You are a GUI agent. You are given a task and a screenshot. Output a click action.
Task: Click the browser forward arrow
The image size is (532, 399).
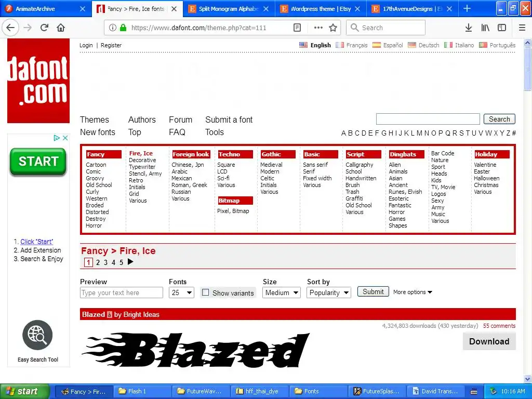(28, 28)
